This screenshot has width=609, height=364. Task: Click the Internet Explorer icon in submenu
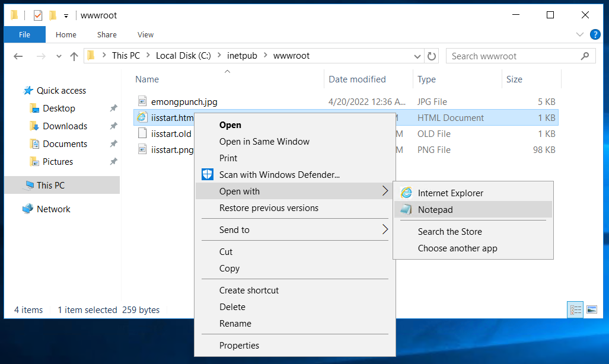coord(406,193)
